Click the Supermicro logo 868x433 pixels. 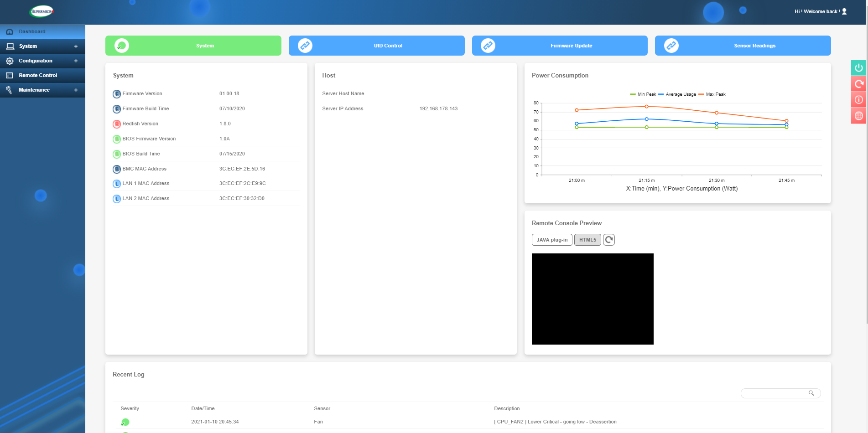click(x=42, y=11)
